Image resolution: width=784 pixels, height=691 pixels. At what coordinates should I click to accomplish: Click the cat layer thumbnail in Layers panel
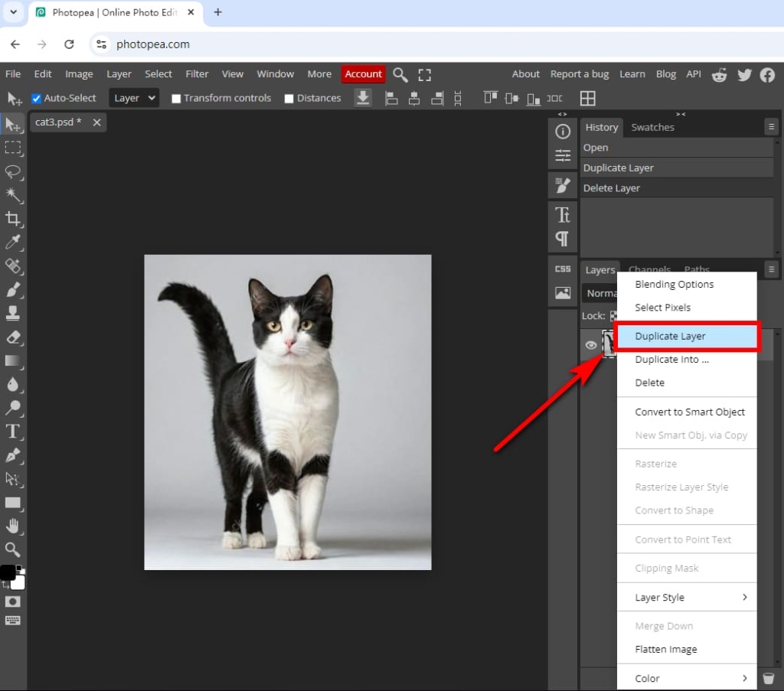[610, 344]
